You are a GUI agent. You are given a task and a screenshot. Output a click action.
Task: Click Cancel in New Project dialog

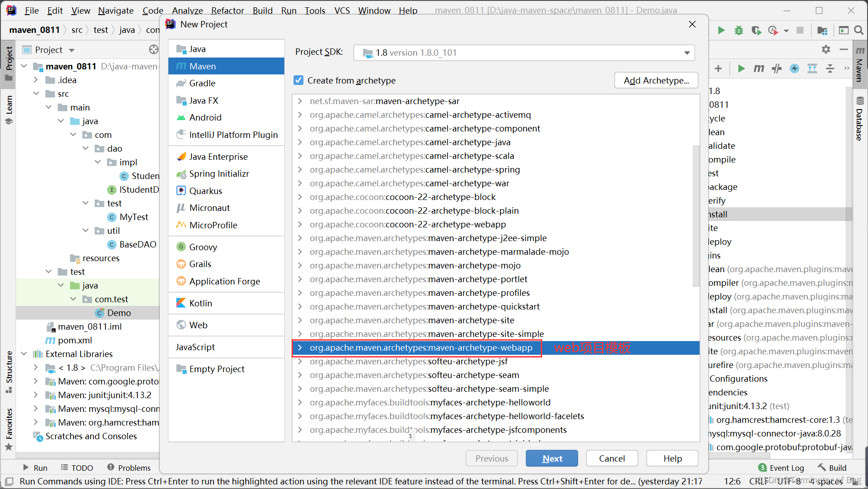pos(612,458)
